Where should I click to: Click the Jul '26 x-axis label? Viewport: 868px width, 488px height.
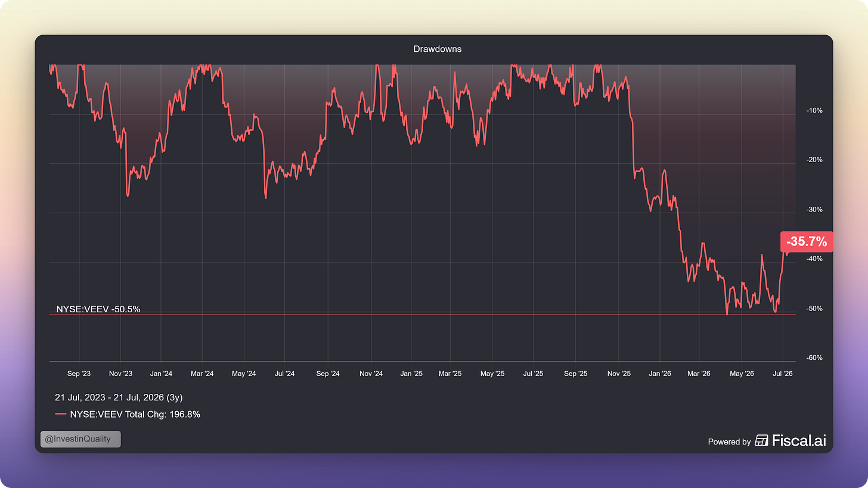pos(782,374)
